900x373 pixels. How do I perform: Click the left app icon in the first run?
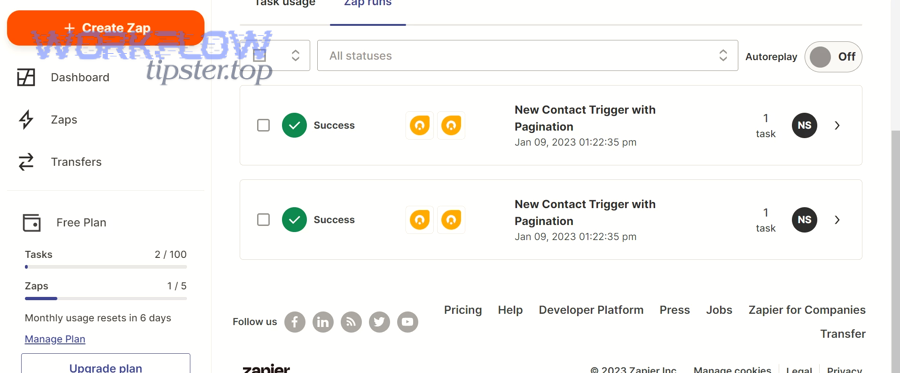420,125
